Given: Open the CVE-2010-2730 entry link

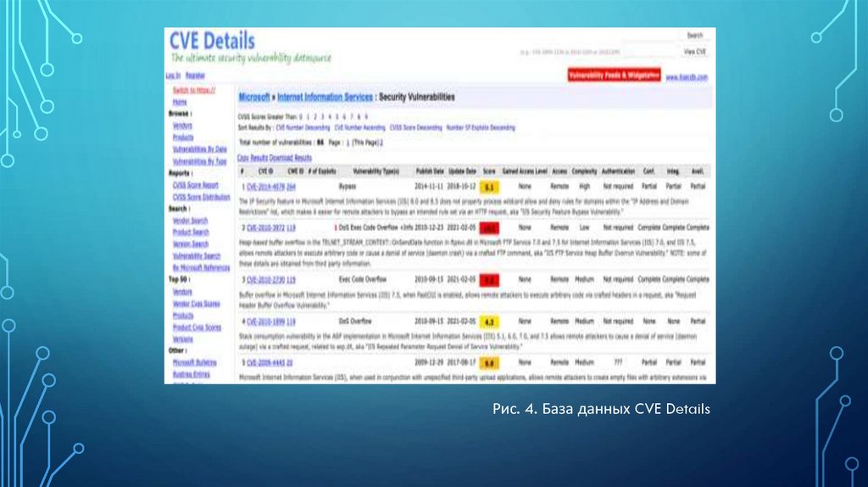Looking at the screenshot, I should 265,280.
